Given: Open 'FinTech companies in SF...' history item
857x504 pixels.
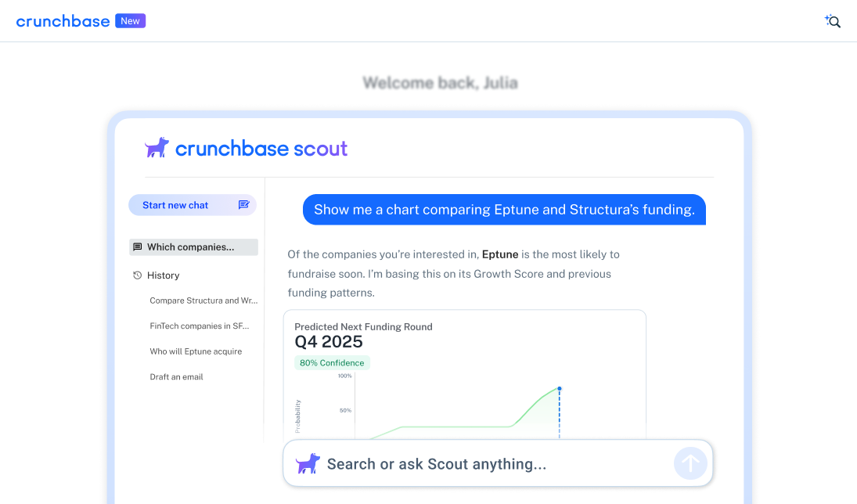Looking at the screenshot, I should 200,326.
